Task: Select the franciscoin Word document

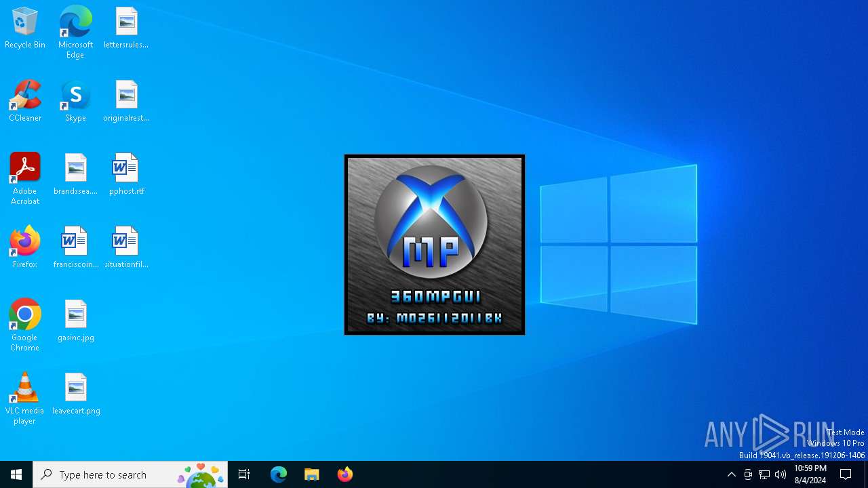Action: coord(75,248)
